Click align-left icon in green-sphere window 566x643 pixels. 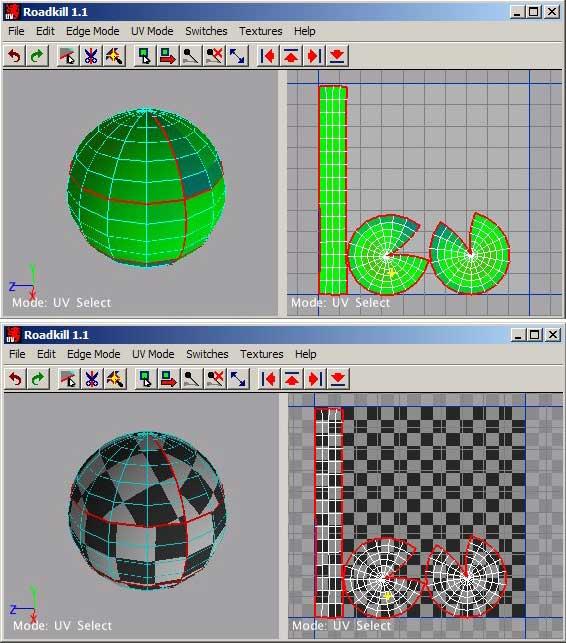(268, 55)
